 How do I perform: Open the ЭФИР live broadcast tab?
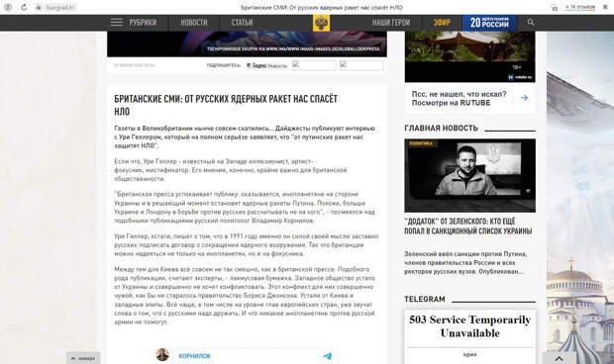pyautogui.click(x=442, y=23)
